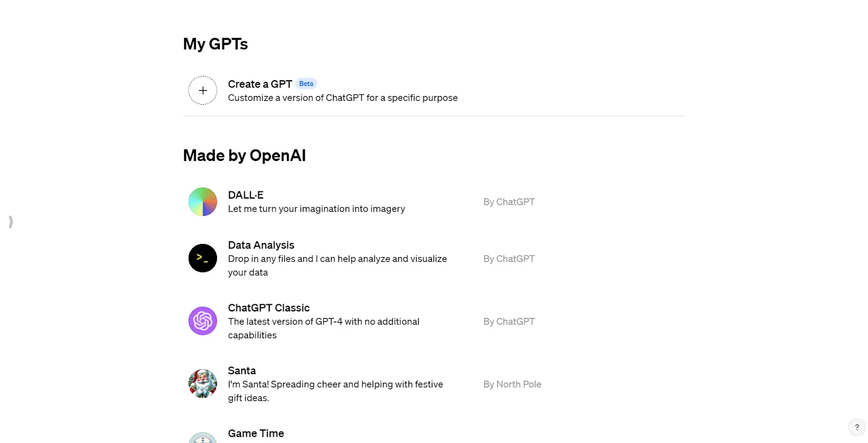This screenshot has height=443, width=868.
Task: Click the DALL·E color wheel icon
Action: pos(202,201)
